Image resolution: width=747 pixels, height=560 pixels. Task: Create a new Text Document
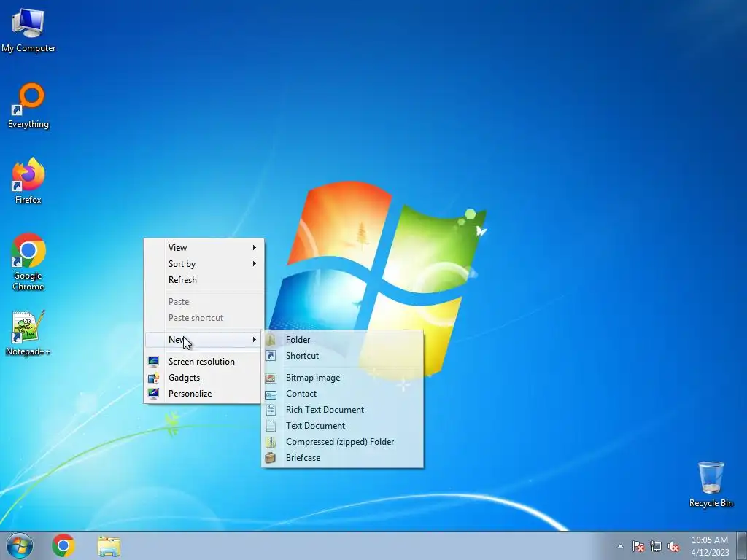[342, 426]
